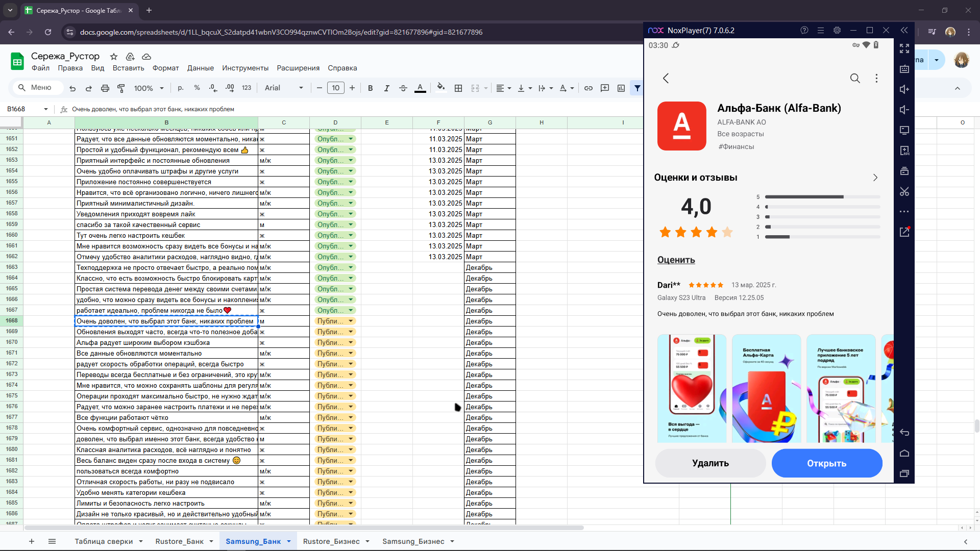Viewport: 980px width, 551px height.
Task: Click NoxPlayer screenshot scissors icon
Action: 904,191
